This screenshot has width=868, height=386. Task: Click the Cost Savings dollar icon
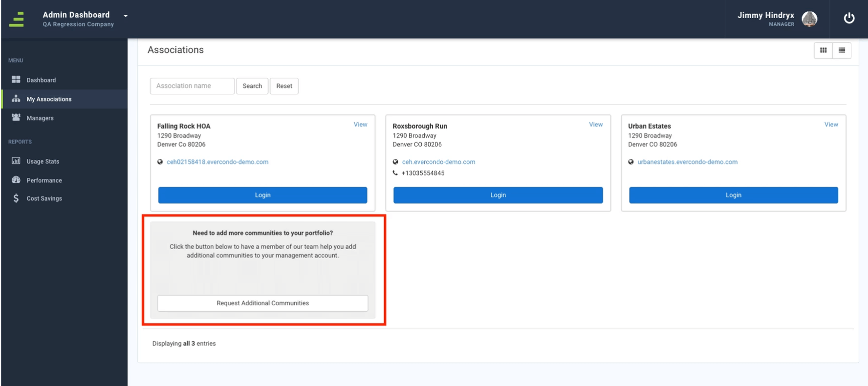[x=16, y=198]
